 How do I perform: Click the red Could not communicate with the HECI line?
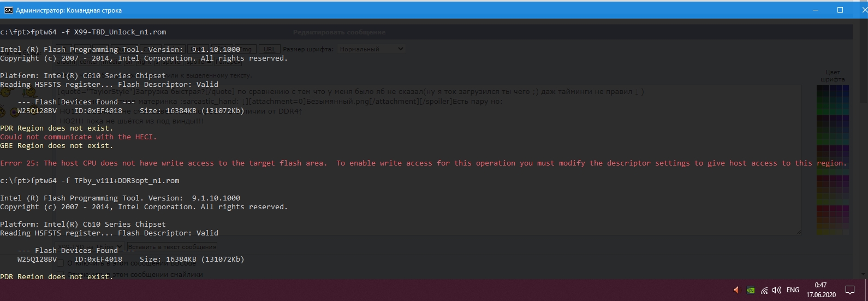(79, 137)
